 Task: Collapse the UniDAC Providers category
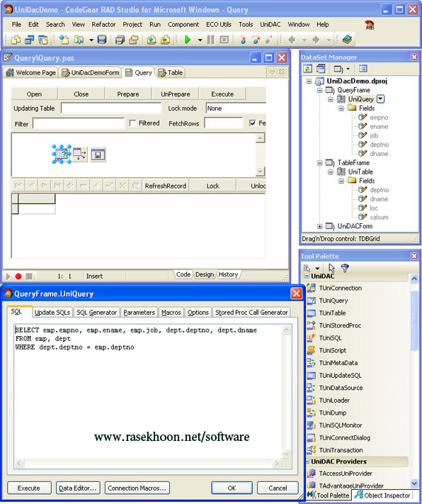point(307,461)
